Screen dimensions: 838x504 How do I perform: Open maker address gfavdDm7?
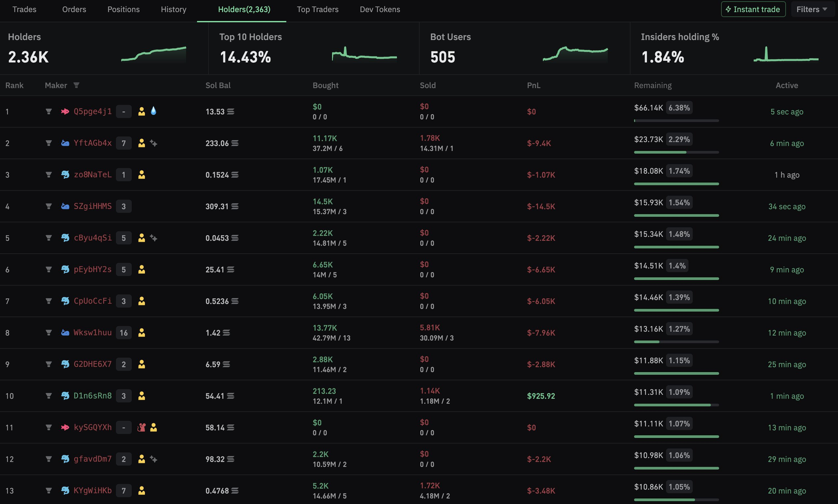92,459
